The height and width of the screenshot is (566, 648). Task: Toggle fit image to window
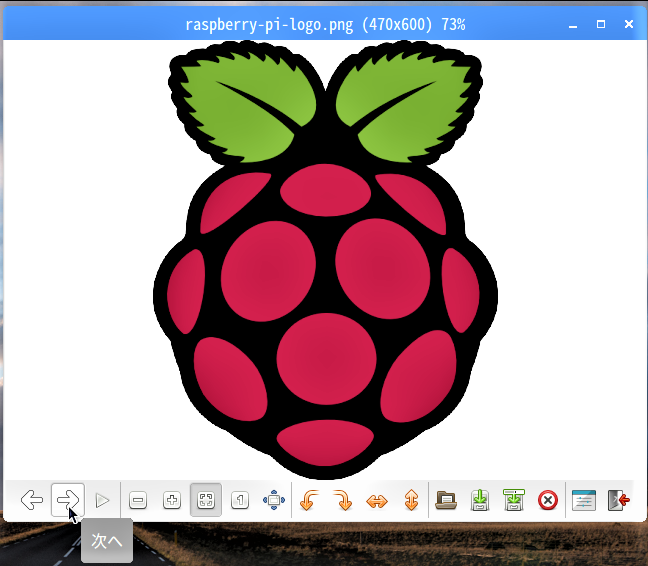pos(206,500)
